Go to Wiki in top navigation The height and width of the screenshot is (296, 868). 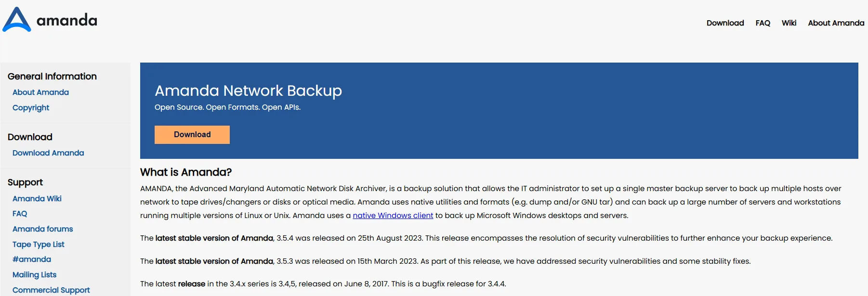789,23
